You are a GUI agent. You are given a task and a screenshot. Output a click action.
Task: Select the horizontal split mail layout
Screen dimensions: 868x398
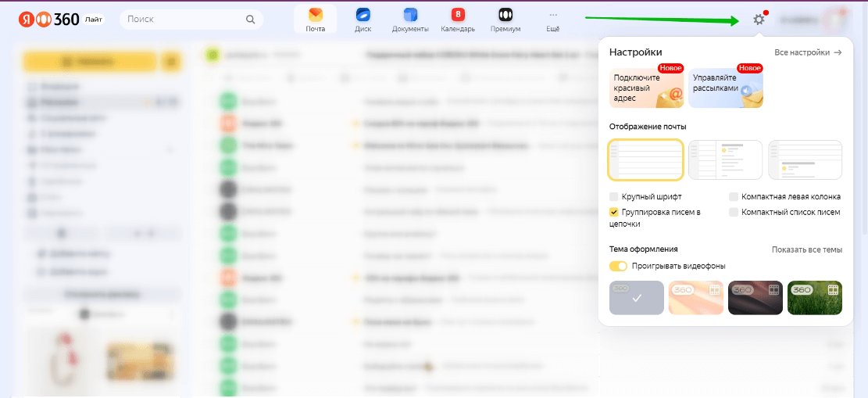point(805,160)
